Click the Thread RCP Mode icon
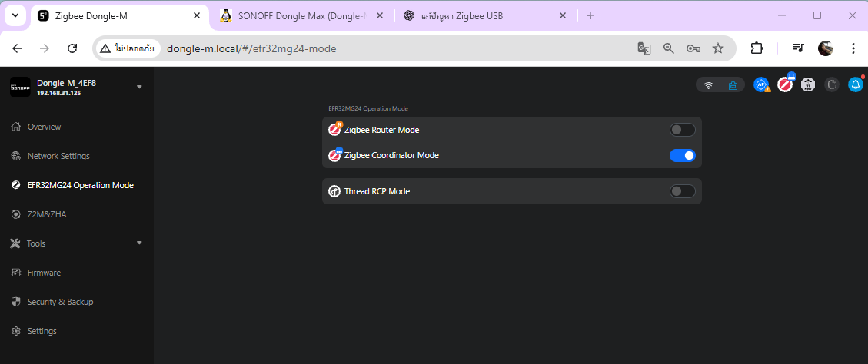Image resolution: width=868 pixels, height=364 pixels. tap(334, 191)
